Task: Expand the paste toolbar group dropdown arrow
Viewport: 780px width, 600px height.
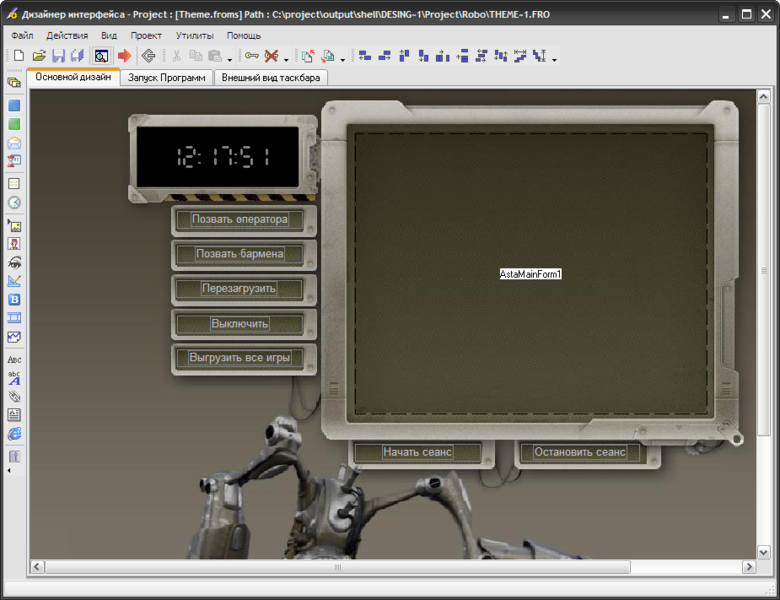Action: [x=230, y=60]
